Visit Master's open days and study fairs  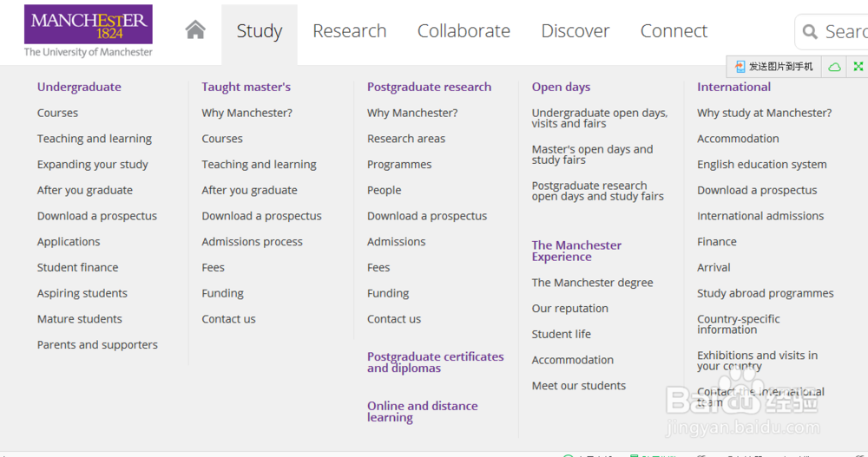pos(592,154)
